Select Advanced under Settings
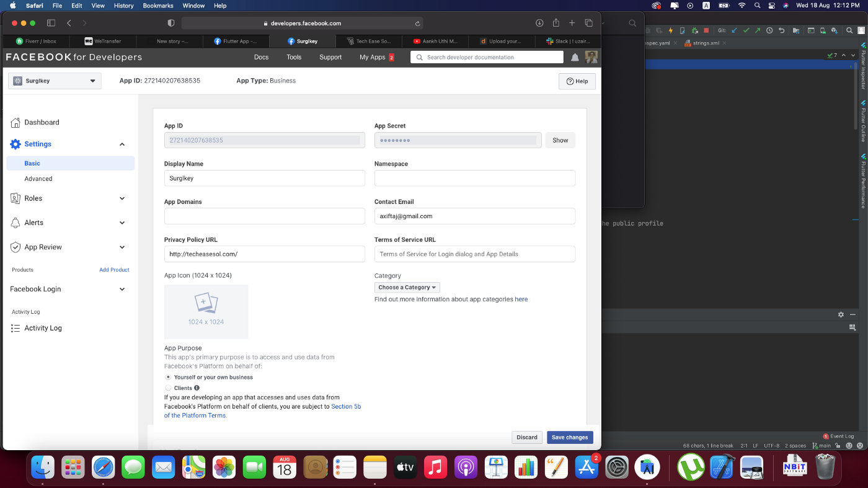868x488 pixels. [38, 179]
